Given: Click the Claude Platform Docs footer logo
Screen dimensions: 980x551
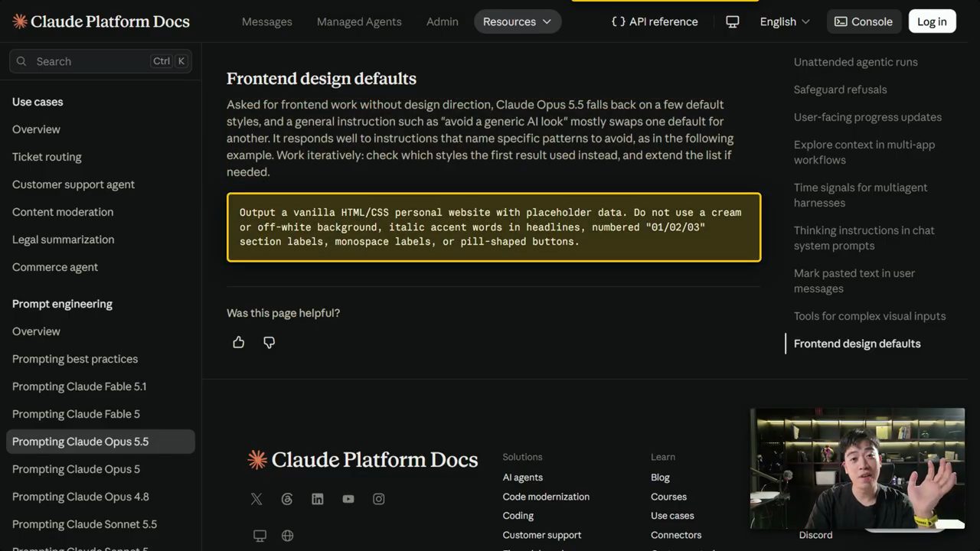Looking at the screenshot, I should tap(363, 459).
